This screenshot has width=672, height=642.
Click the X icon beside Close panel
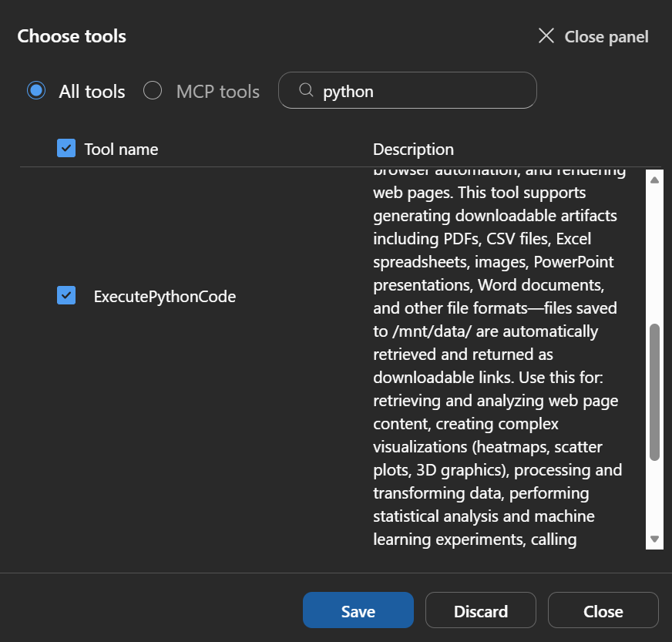pyautogui.click(x=546, y=36)
